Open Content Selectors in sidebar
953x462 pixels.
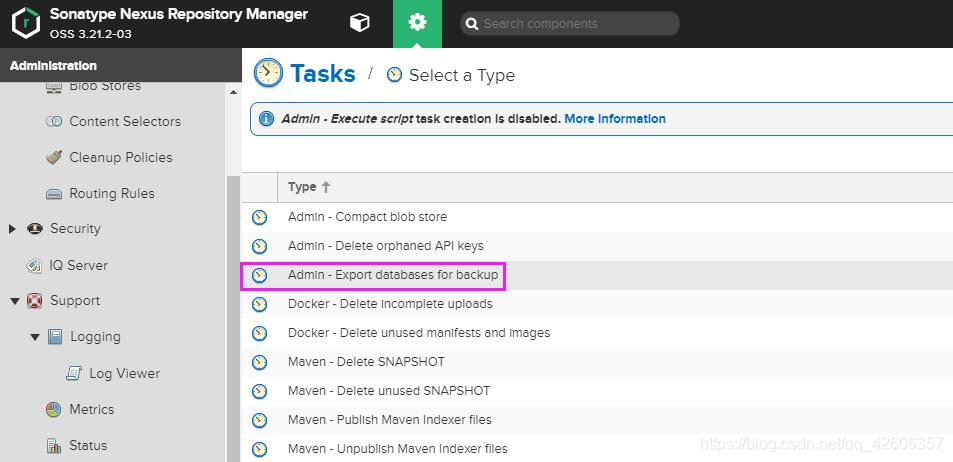coord(125,122)
